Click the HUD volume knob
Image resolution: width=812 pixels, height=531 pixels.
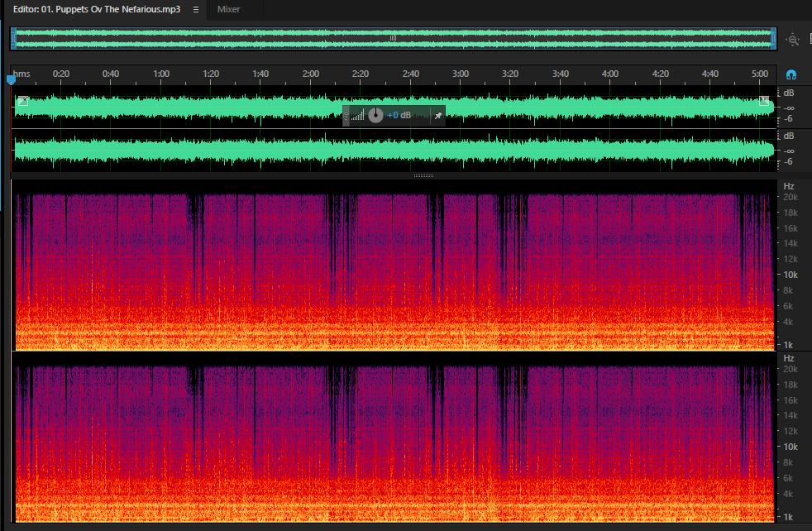click(375, 115)
